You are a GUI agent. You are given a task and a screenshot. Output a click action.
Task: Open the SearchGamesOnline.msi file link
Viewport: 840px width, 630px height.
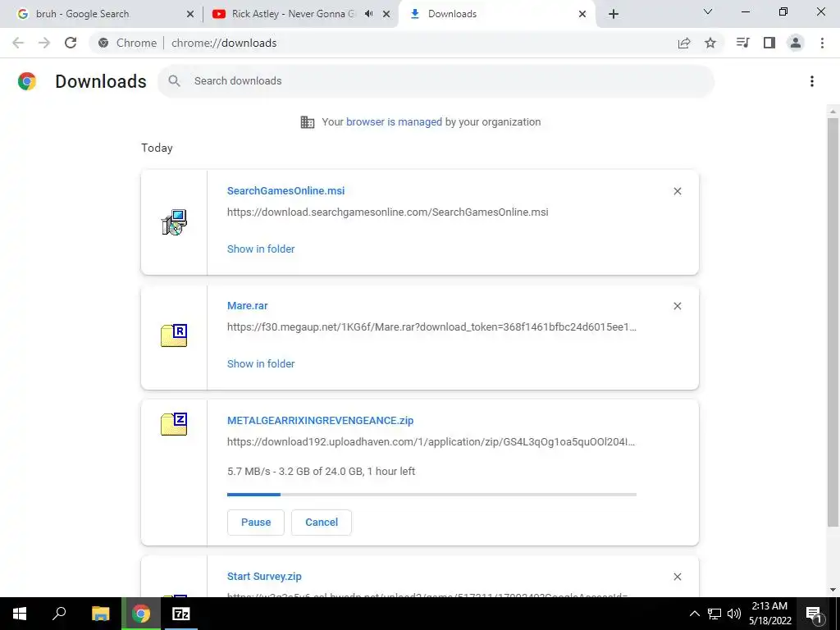(x=285, y=190)
